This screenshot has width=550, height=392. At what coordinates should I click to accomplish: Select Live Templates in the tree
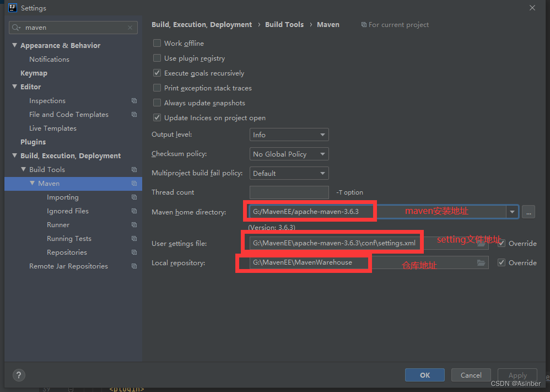point(52,128)
